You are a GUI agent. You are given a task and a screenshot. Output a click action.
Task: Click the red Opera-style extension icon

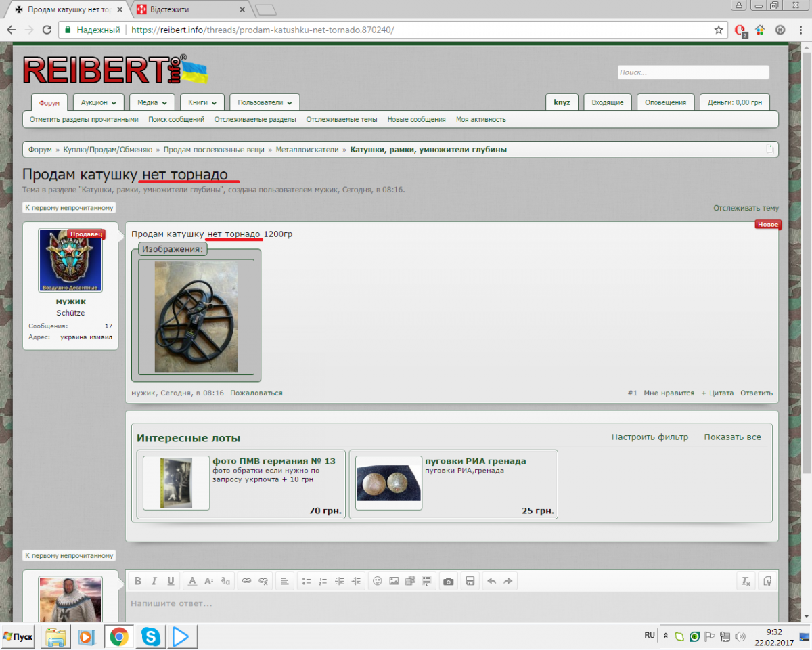tap(741, 30)
